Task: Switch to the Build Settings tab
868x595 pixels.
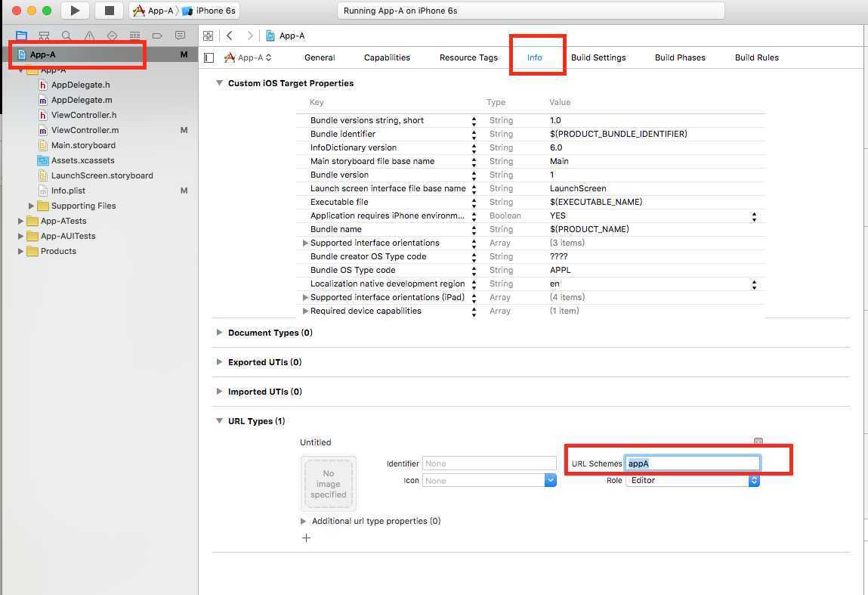Action: pos(598,57)
